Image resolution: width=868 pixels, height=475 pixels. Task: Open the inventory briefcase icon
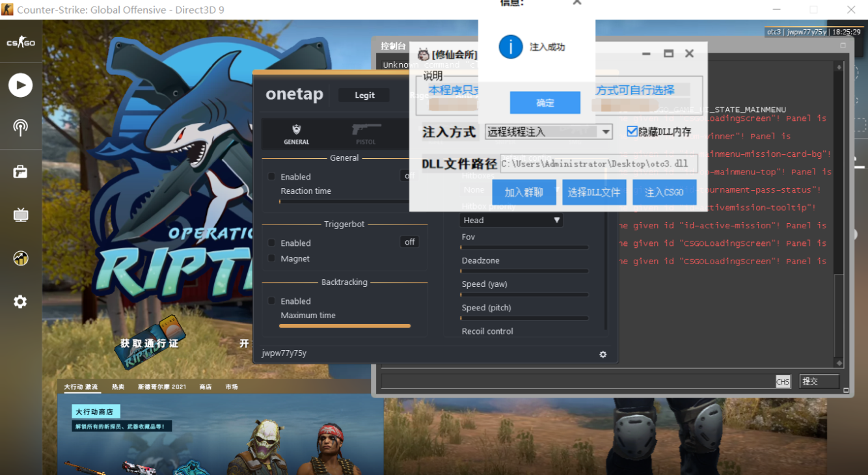tap(20, 172)
